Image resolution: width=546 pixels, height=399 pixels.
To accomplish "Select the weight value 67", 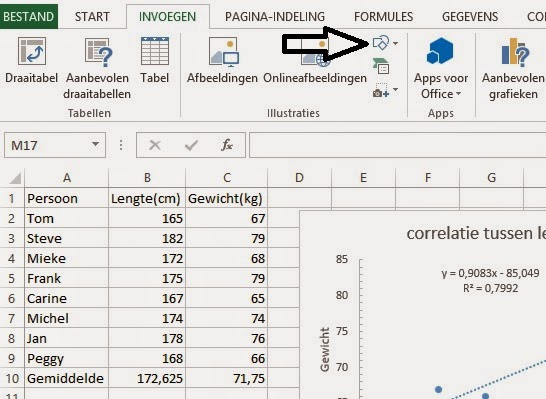I will tap(226, 219).
